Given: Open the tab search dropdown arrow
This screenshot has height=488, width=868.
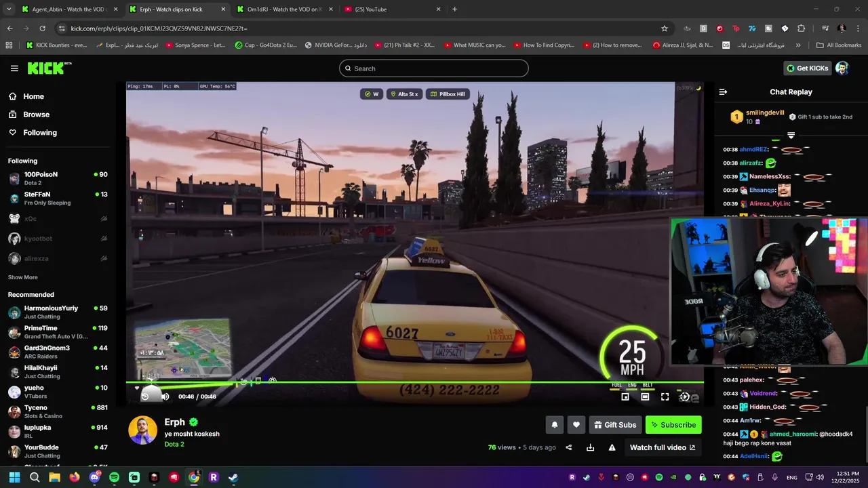Looking at the screenshot, I should coord(9,9).
